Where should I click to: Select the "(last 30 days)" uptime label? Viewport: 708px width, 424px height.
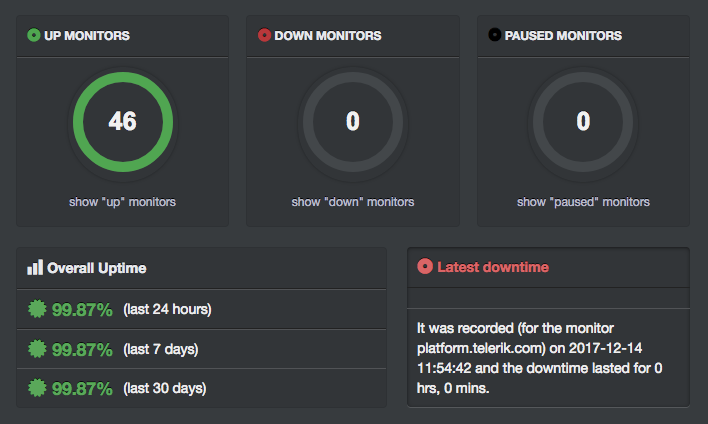[x=164, y=387]
